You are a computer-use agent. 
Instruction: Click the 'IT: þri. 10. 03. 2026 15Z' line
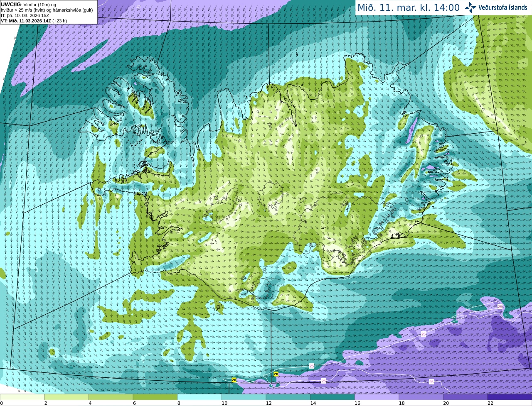click(26, 15)
